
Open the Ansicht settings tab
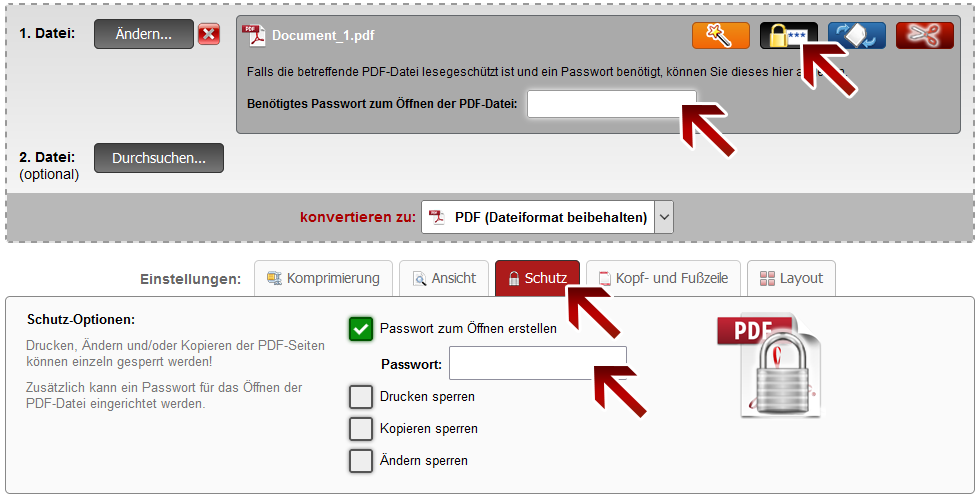click(444, 278)
